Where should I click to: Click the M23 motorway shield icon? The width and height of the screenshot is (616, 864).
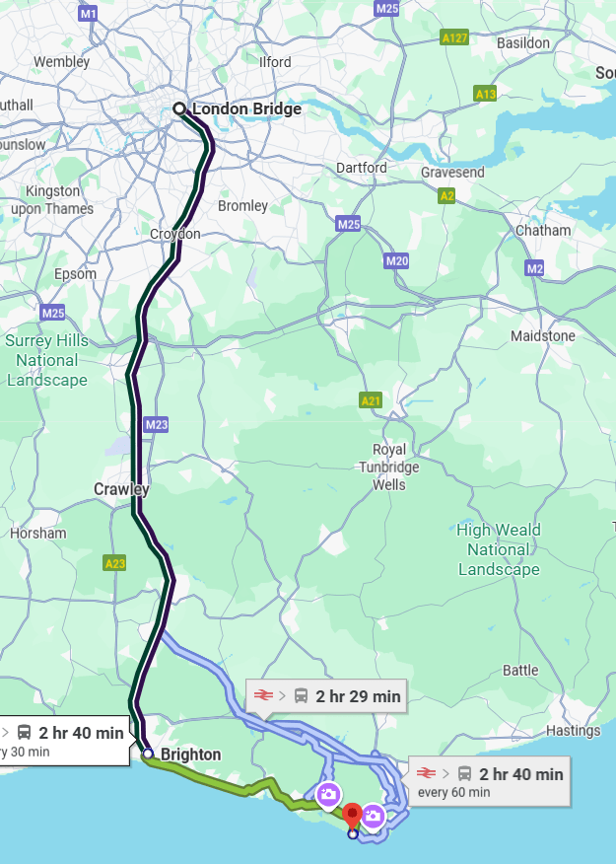(156, 425)
